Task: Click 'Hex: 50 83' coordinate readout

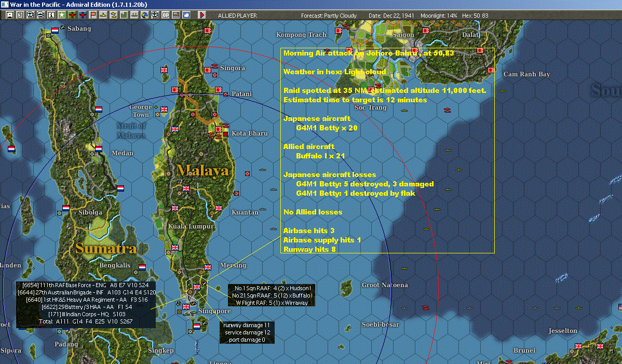Action: (x=475, y=16)
